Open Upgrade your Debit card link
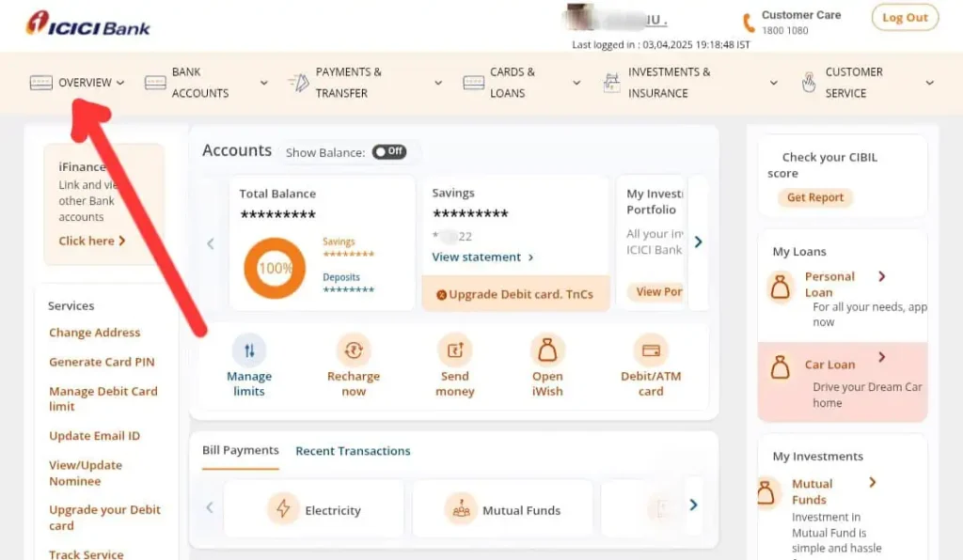The width and height of the screenshot is (963, 560). [x=104, y=518]
